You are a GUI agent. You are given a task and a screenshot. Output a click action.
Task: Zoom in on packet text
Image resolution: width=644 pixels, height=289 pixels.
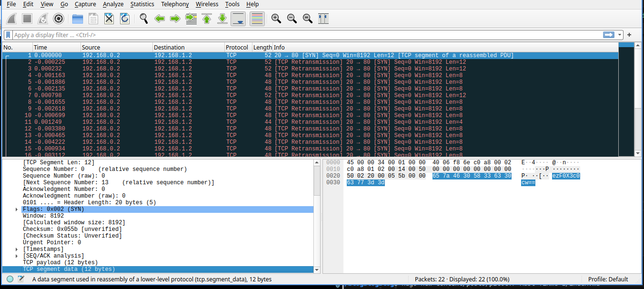276,19
